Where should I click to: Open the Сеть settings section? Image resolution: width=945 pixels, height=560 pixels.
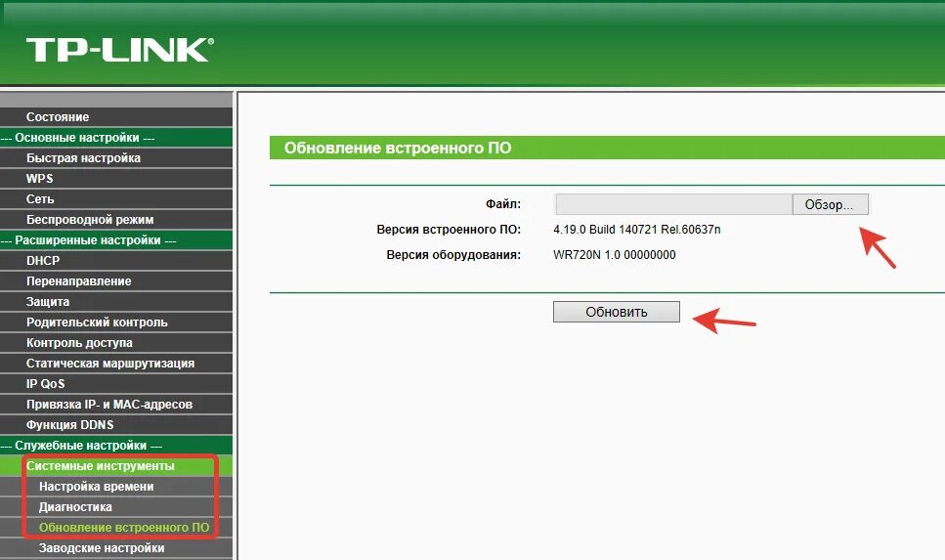116,199
